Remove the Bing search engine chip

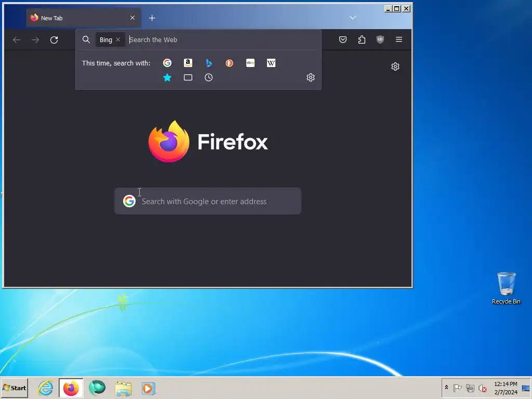click(118, 39)
